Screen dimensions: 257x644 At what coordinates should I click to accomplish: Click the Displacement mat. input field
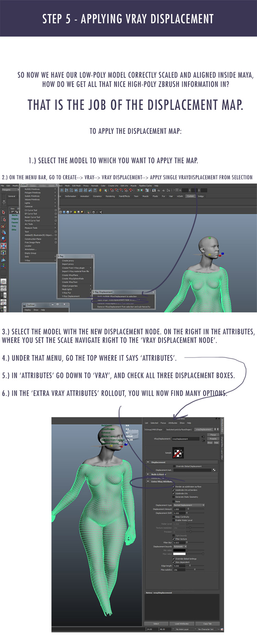(192, 470)
